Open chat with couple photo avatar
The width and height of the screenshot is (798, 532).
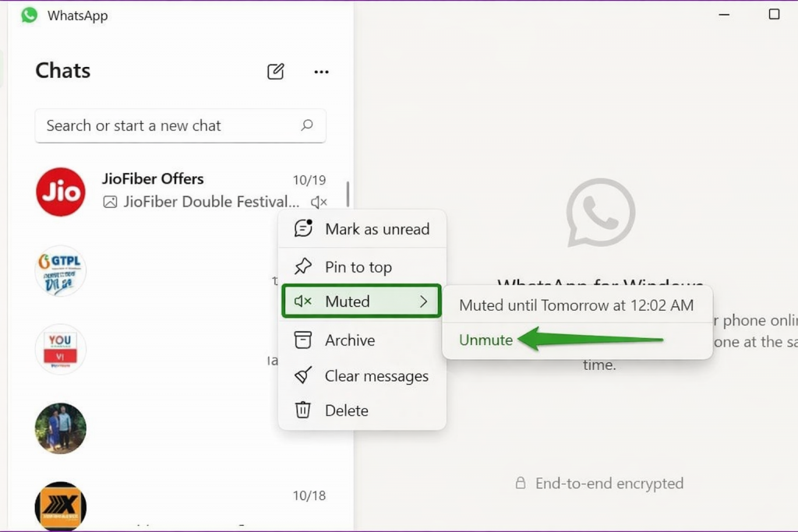click(61, 428)
